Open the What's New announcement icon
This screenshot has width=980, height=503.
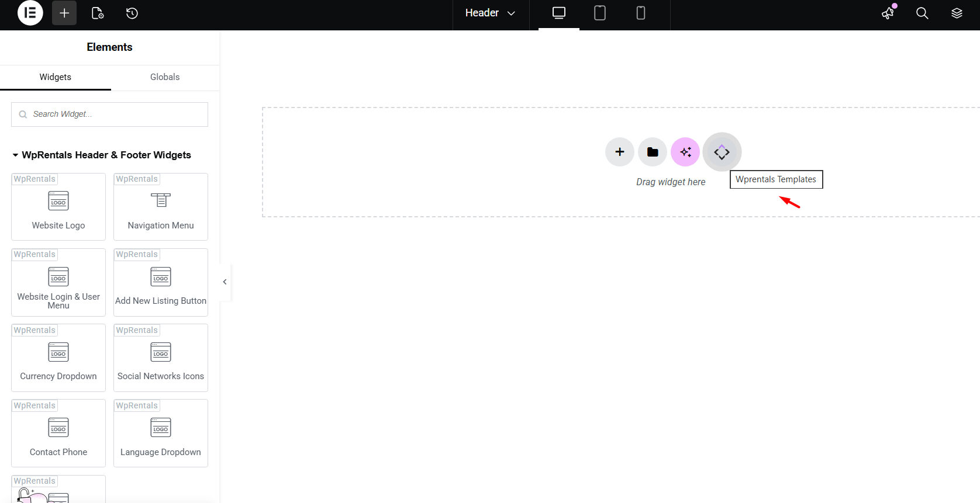pyautogui.click(x=888, y=13)
